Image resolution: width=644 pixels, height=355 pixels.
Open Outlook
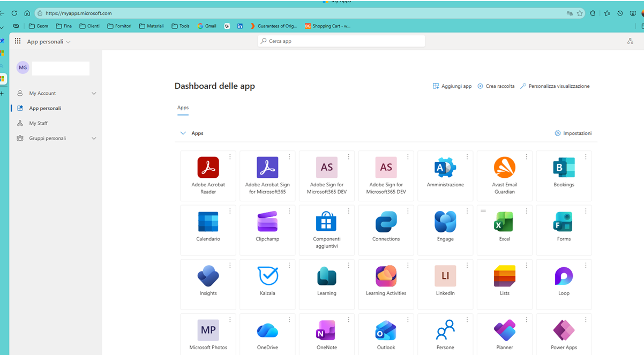386,335
